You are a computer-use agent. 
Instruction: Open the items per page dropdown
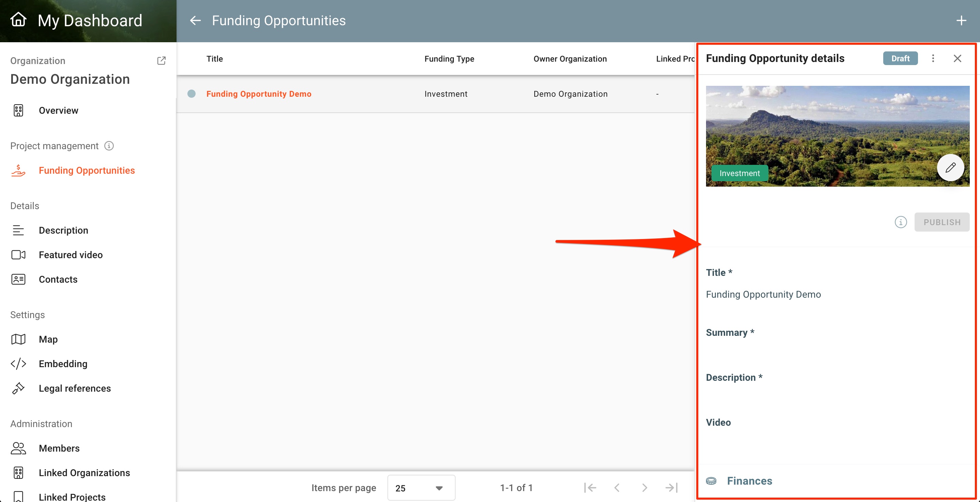pyautogui.click(x=421, y=488)
